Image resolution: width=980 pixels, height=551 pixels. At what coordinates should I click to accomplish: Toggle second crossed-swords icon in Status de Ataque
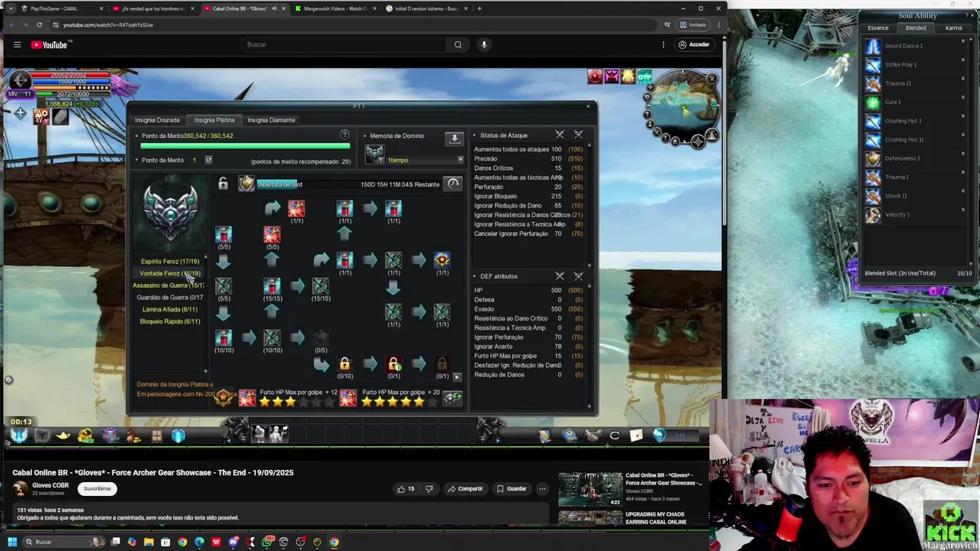click(578, 135)
